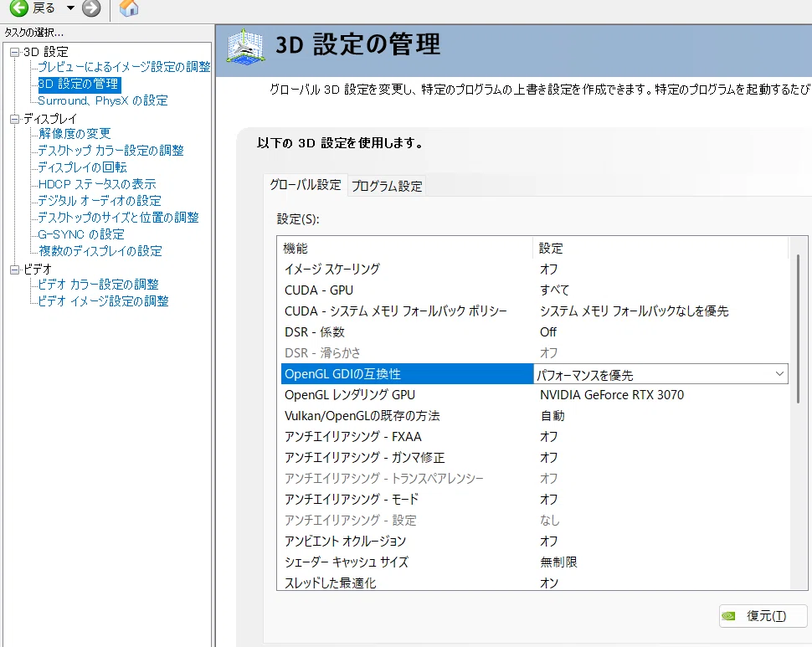
Task: Open the OpenGL GDIの互換性 value dropdown
Action: point(779,373)
